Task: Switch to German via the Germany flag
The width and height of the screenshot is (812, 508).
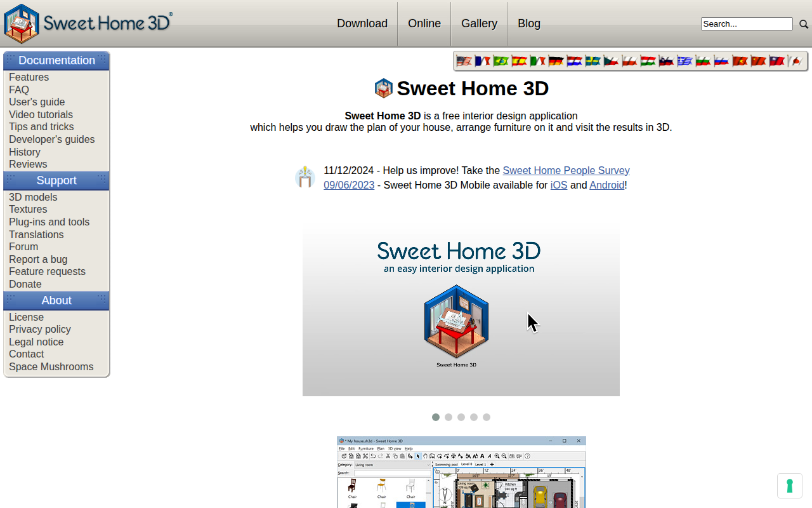Action: (x=556, y=61)
